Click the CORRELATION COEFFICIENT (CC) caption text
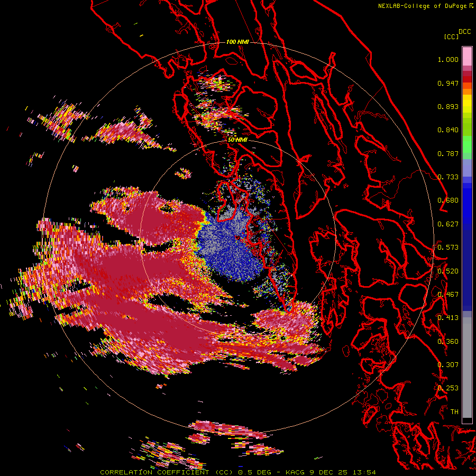This screenshot has height=476, width=476. click(166, 472)
